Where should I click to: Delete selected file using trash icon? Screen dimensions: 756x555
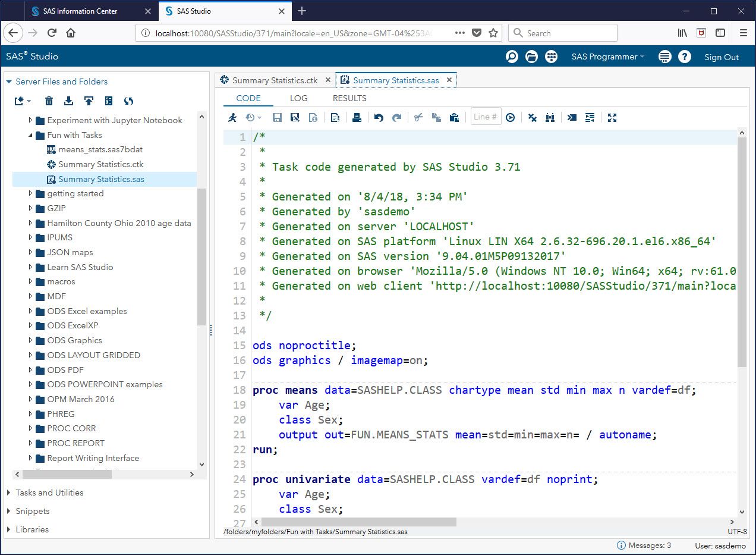coord(49,101)
